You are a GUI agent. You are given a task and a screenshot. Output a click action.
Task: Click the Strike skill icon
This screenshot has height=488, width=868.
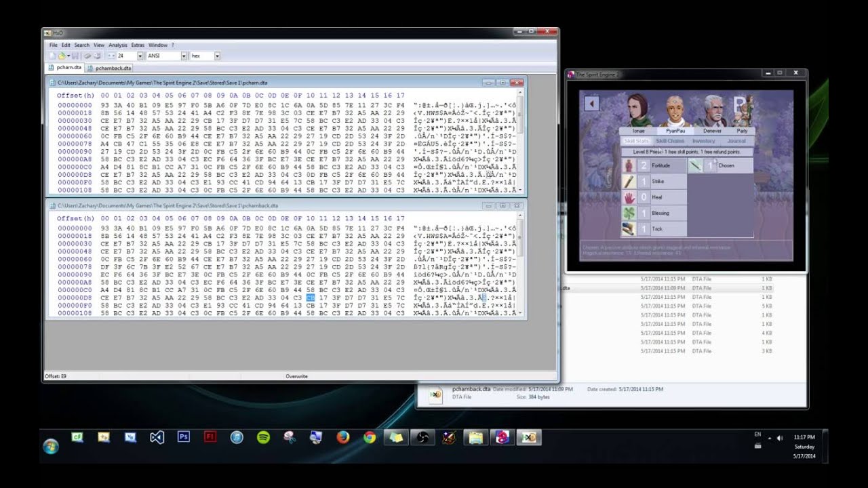[x=629, y=182]
